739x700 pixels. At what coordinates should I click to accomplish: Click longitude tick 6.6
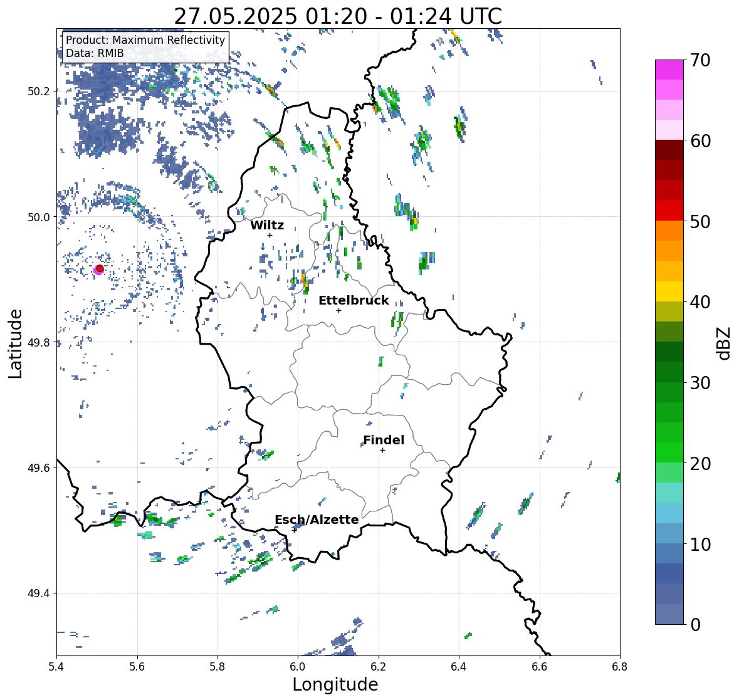coord(539,666)
